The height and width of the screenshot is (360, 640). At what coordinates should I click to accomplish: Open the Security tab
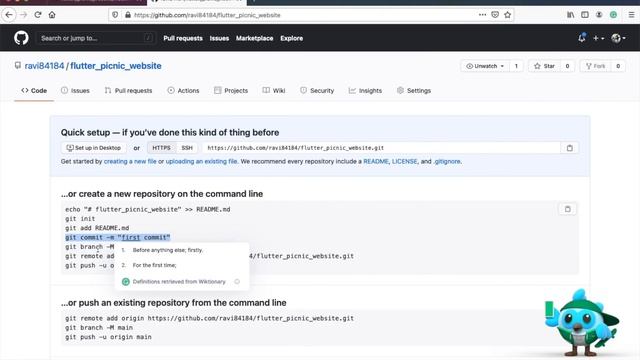click(x=317, y=91)
